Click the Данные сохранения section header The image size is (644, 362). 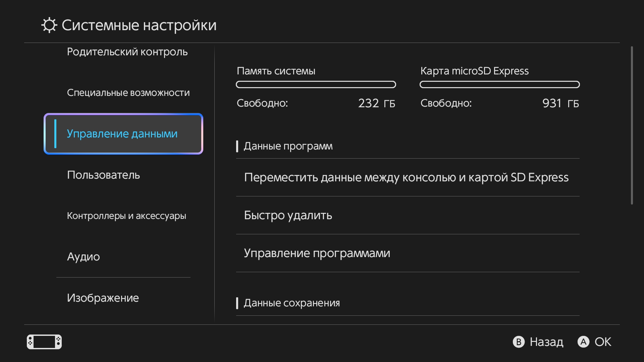pyautogui.click(x=291, y=303)
